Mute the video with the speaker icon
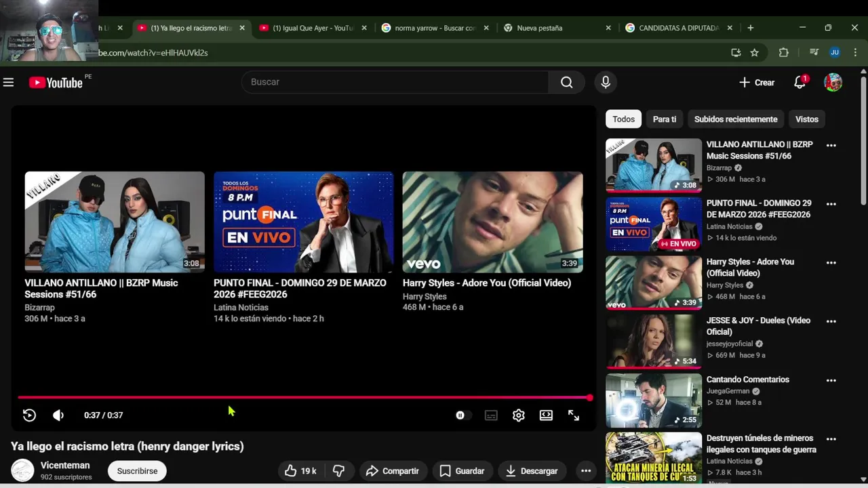This screenshot has width=868, height=488. (58, 415)
